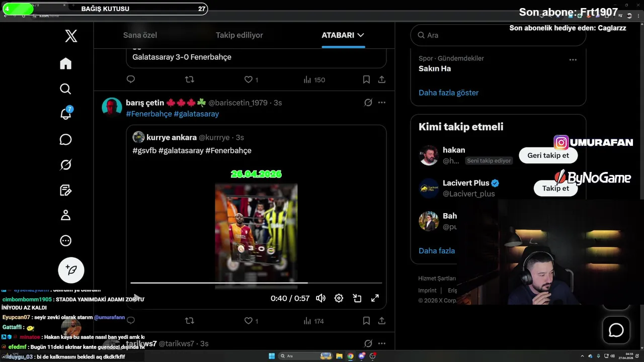Ask Grok about barış çetin's tweet
Viewport: 644px width, 362px height.
368,103
